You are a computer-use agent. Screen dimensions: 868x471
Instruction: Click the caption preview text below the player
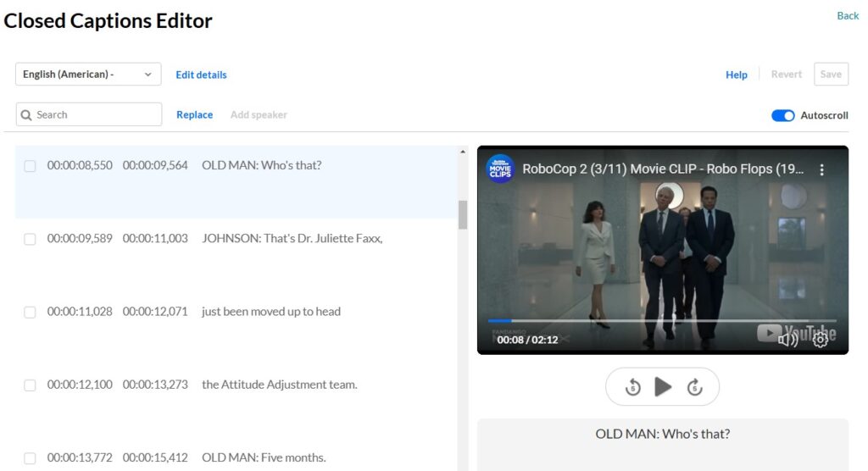[x=663, y=434]
